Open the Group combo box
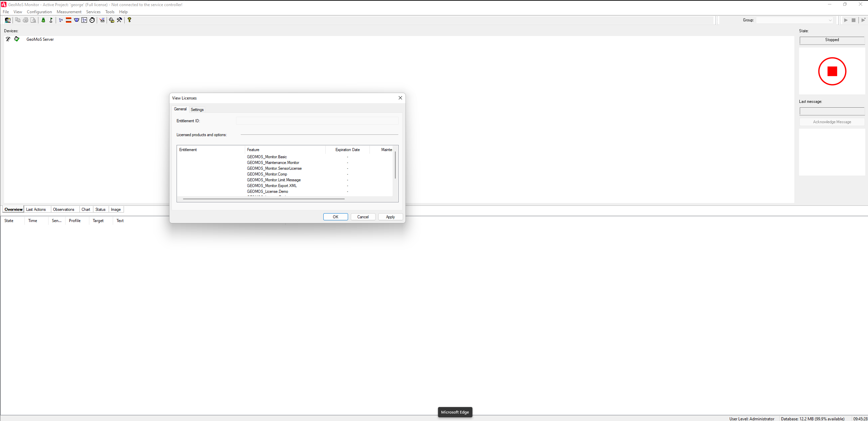 pyautogui.click(x=795, y=20)
